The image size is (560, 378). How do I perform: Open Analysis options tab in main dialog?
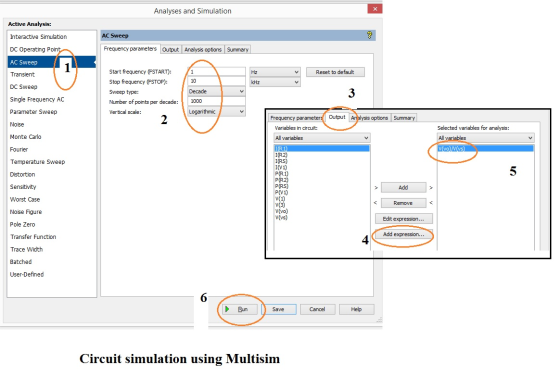[203, 50]
